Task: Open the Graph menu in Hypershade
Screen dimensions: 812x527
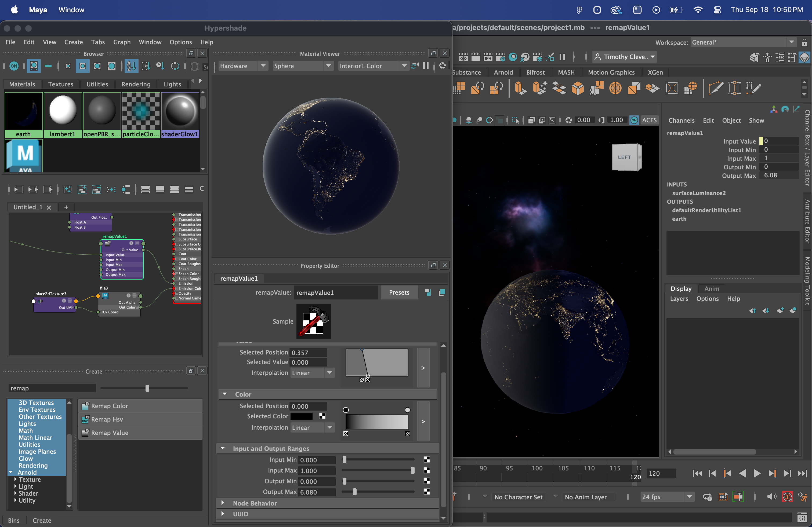Action: (122, 42)
